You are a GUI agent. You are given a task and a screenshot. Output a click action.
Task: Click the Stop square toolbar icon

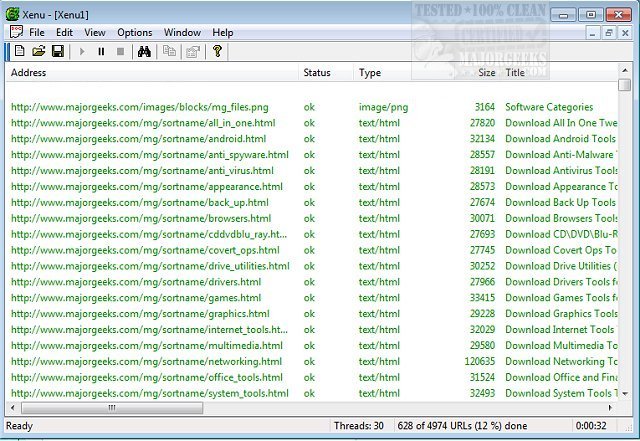click(x=120, y=51)
